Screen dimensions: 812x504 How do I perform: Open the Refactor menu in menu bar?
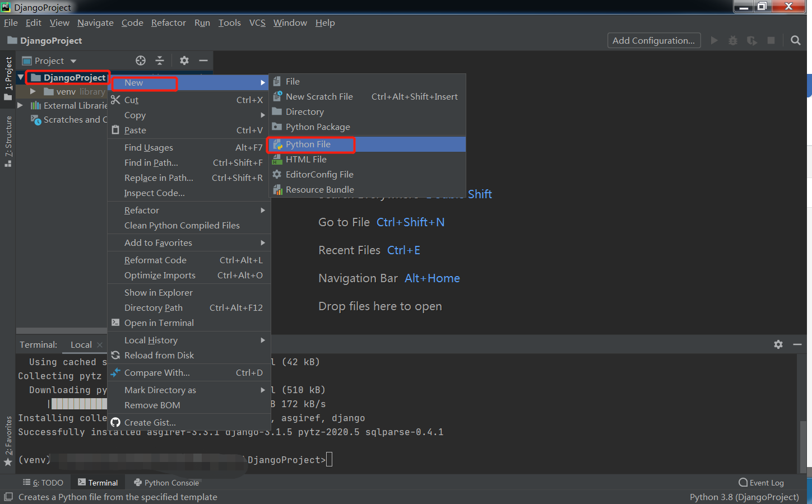pyautogui.click(x=168, y=22)
